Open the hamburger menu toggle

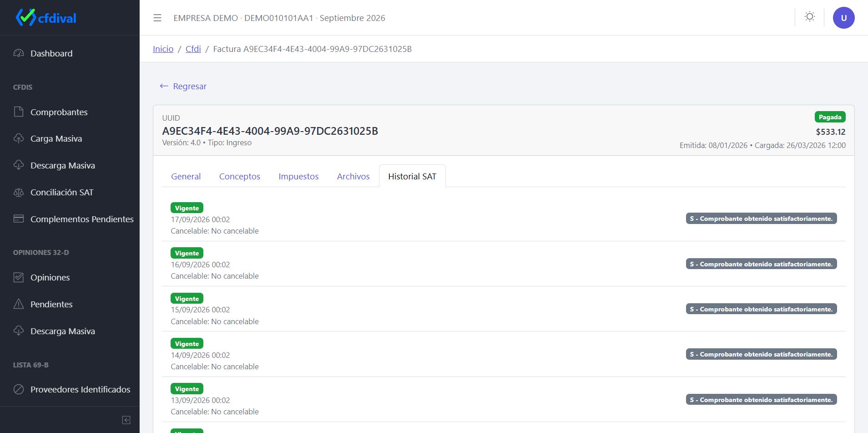[157, 18]
